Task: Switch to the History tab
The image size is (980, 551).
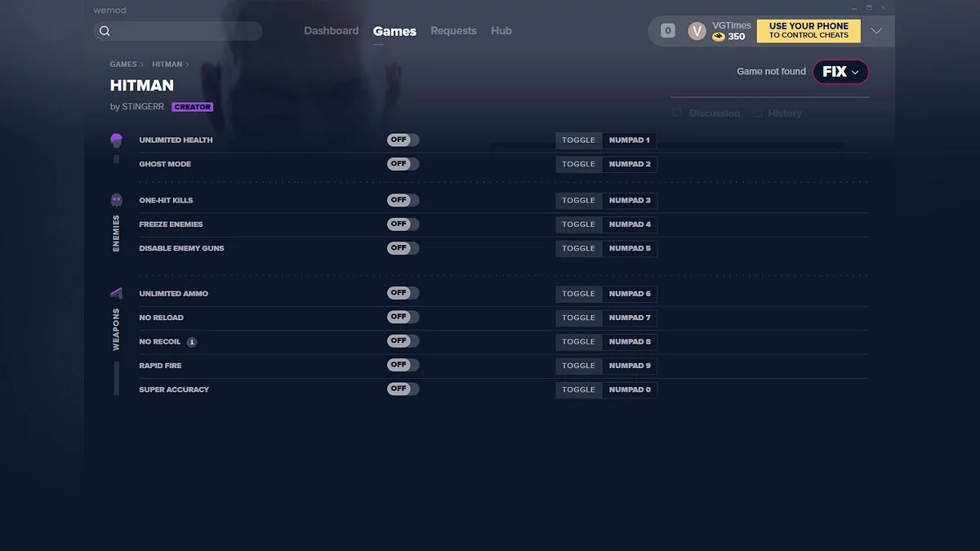Action: (x=784, y=113)
